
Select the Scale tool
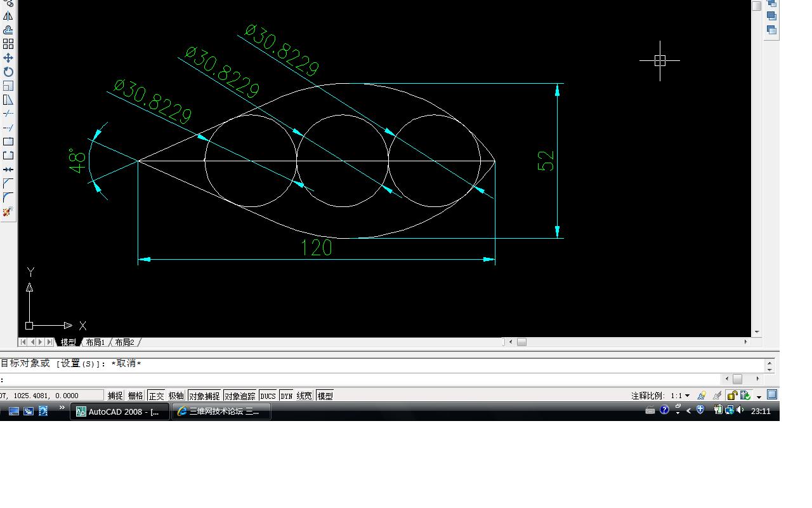8,86
